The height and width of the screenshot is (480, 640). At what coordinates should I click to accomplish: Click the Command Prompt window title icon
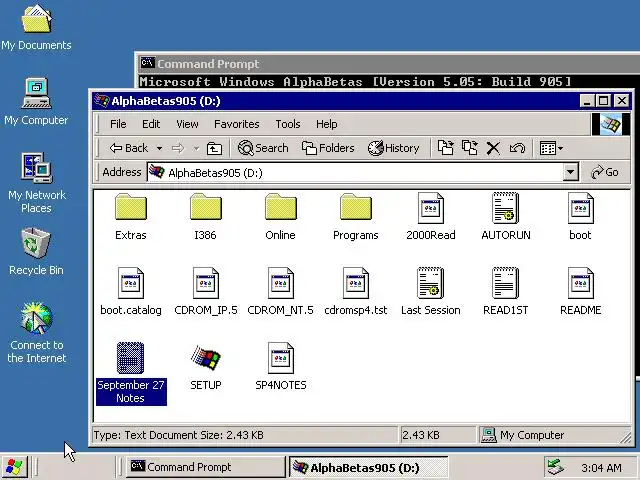point(147,63)
